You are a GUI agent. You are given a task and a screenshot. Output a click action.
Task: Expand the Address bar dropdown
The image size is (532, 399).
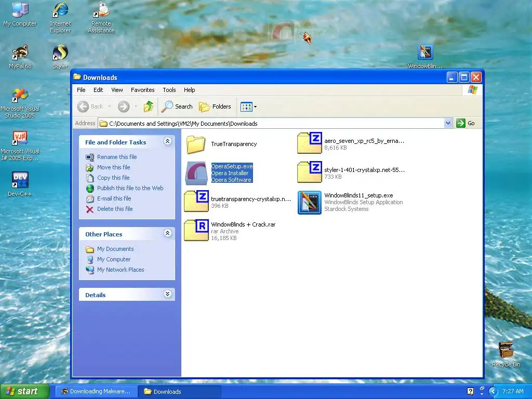pos(448,123)
